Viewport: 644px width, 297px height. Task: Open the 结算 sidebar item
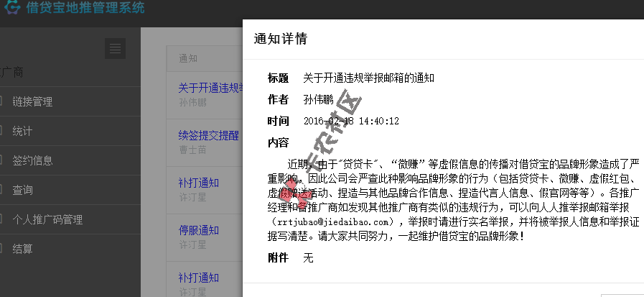(22, 249)
